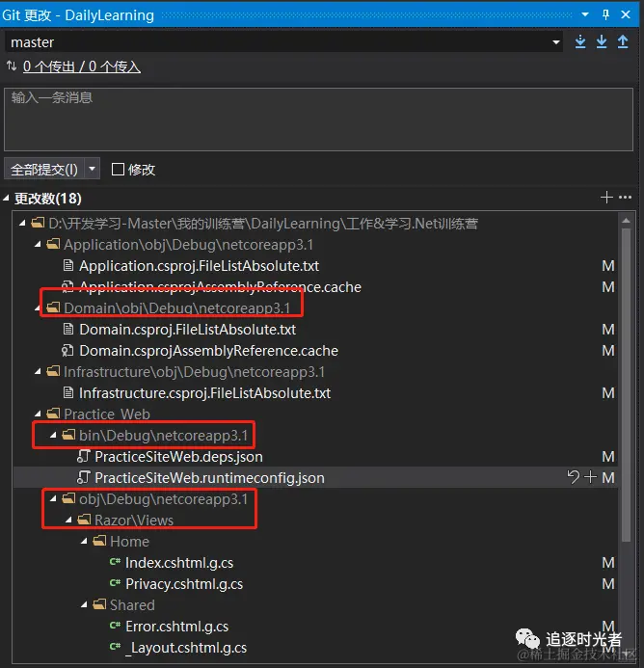Select Infrastructure.csproj.FileListAbsolute.txt
Screen dimensions: 644x668
click(x=204, y=392)
